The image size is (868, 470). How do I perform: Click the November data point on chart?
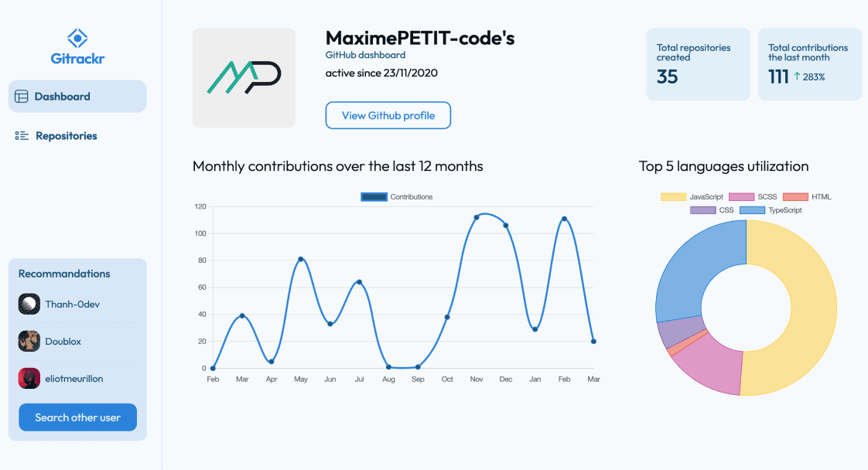tap(477, 217)
